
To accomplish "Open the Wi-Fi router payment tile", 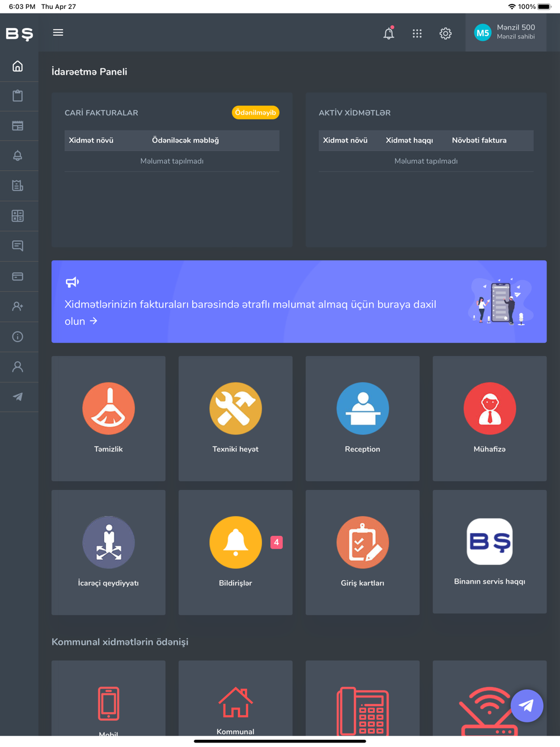I will tap(489, 698).
